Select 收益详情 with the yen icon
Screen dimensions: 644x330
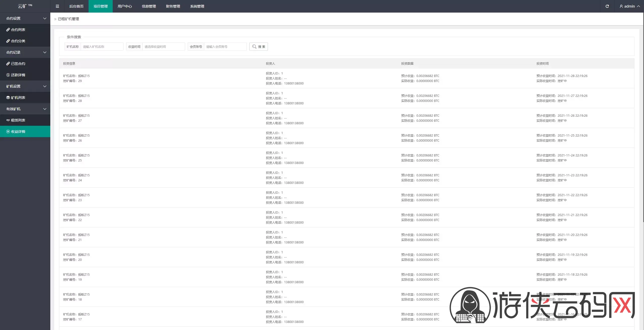coord(25,132)
